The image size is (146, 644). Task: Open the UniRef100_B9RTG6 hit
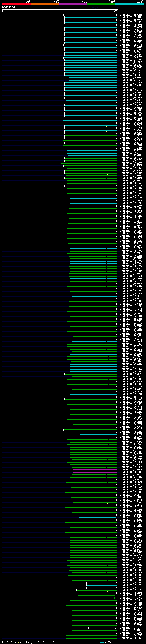point(131,17)
